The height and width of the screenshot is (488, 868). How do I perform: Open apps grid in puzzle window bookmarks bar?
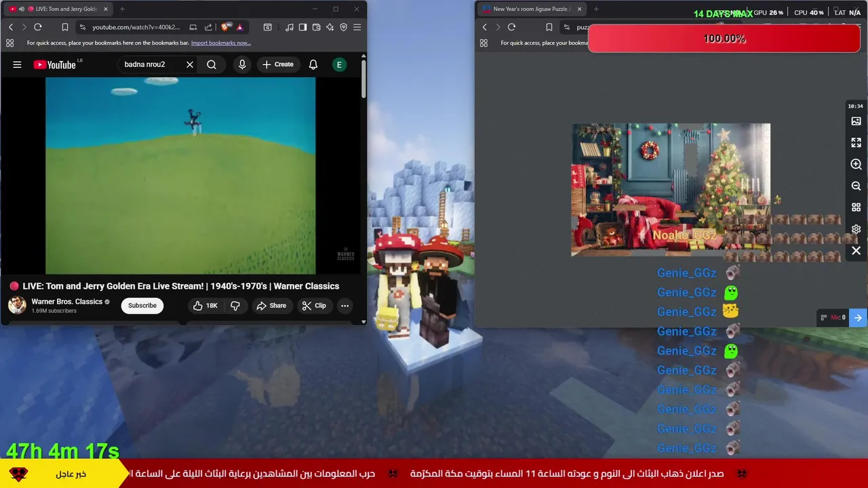(x=484, y=43)
